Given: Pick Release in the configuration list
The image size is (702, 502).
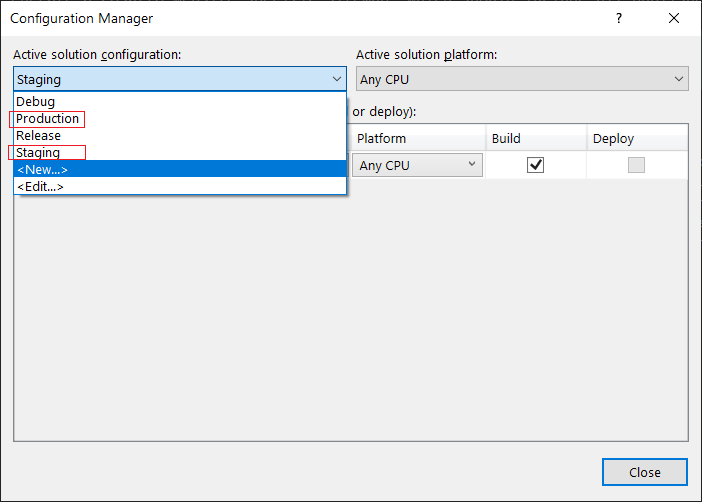Looking at the screenshot, I should tap(39, 136).
